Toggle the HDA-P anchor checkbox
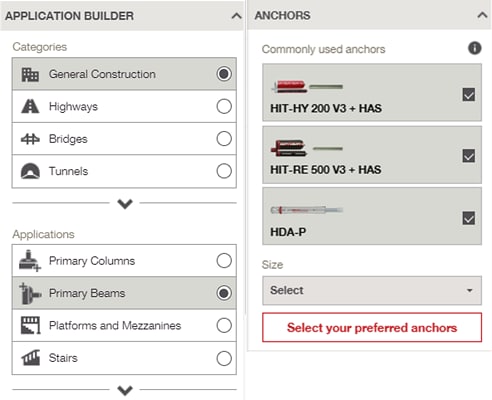The height and width of the screenshot is (400, 492). click(x=469, y=218)
